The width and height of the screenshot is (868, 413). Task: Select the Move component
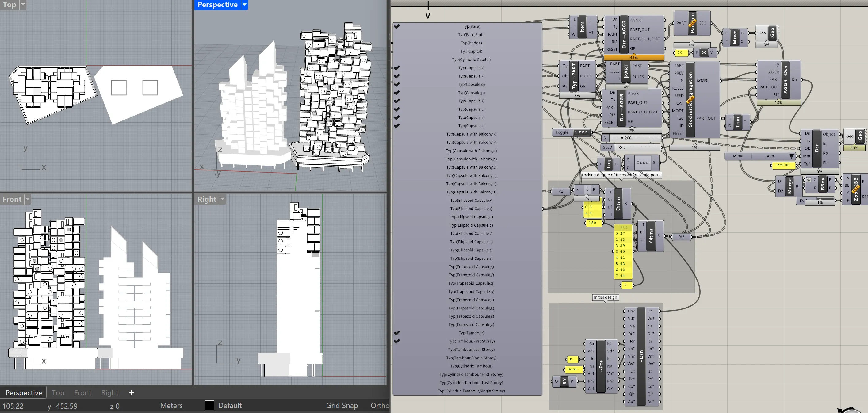coord(735,37)
